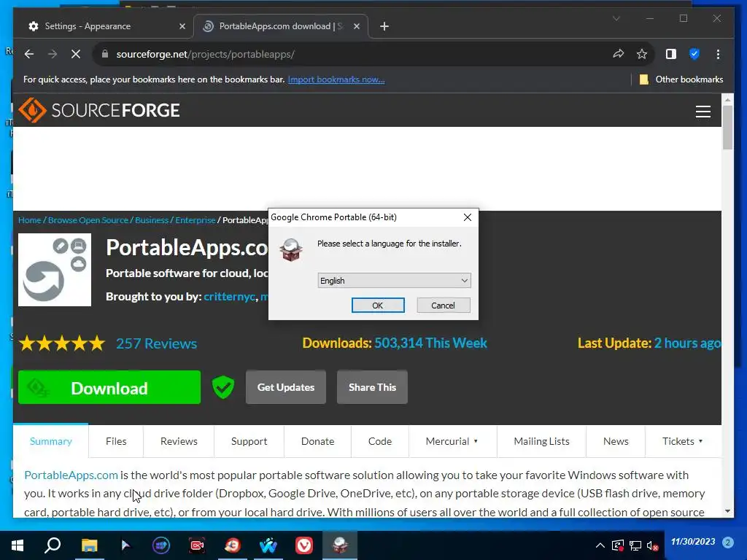This screenshot has width=747, height=560.
Task: Select the Summary tab
Action: 50,441
